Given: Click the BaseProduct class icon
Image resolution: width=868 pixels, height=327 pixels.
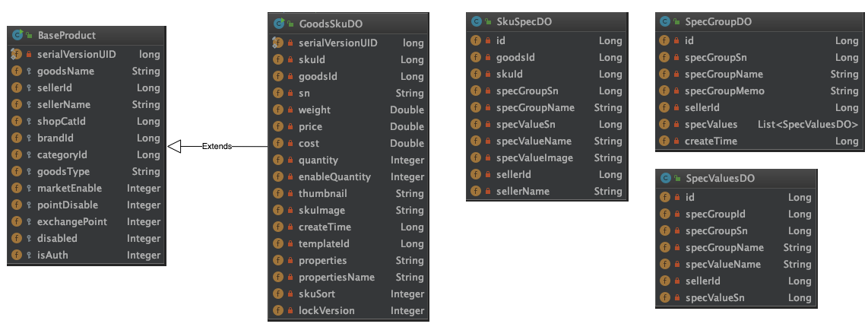Looking at the screenshot, I should click(x=17, y=35).
